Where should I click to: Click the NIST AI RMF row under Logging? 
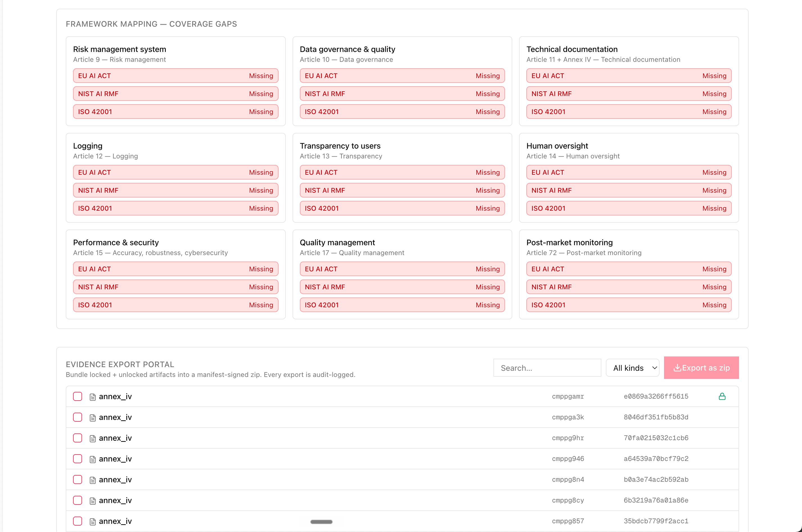pyautogui.click(x=175, y=190)
